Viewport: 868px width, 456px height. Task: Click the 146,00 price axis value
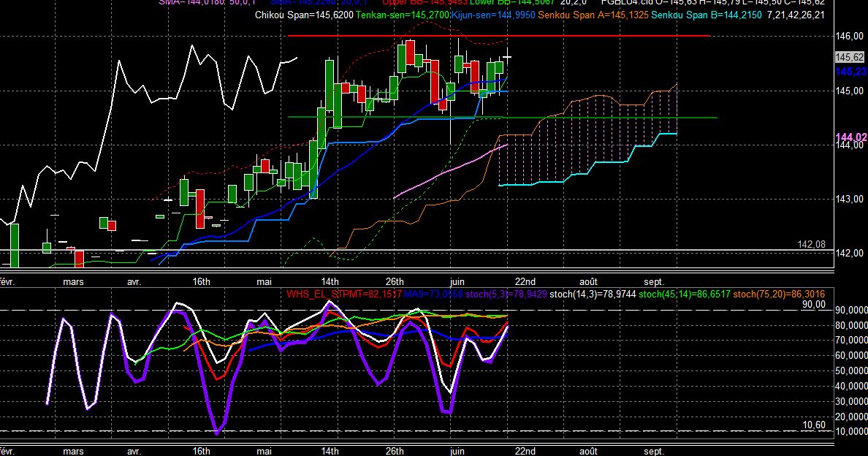850,36
